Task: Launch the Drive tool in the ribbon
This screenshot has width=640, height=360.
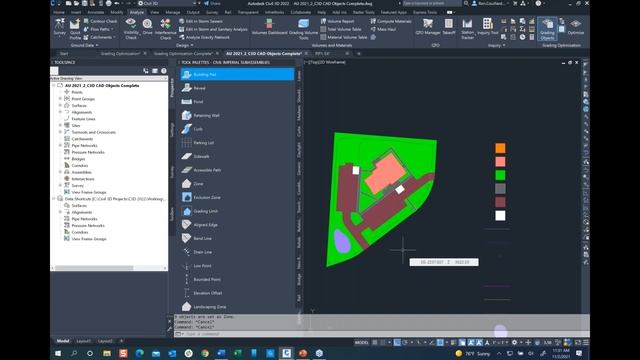Action: pyautogui.click(x=147, y=27)
